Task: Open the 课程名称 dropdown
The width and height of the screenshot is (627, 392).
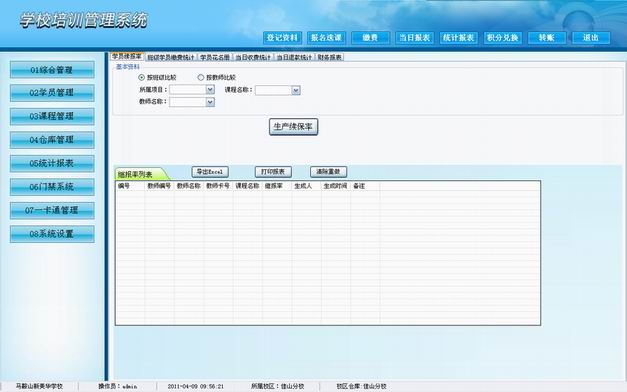Action: coord(296,90)
